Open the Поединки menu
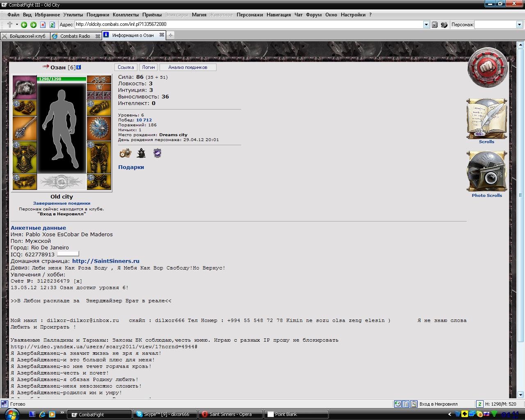This screenshot has height=420, width=525. point(98,15)
